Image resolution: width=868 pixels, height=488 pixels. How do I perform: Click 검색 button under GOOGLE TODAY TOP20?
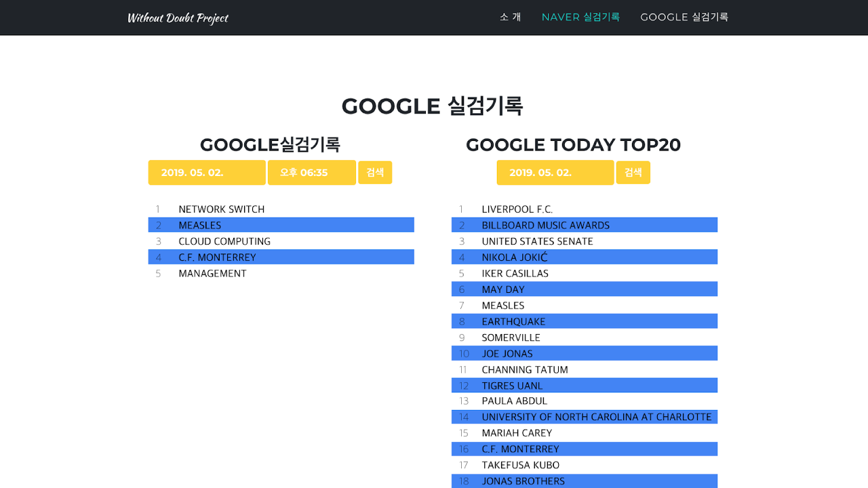click(x=633, y=173)
